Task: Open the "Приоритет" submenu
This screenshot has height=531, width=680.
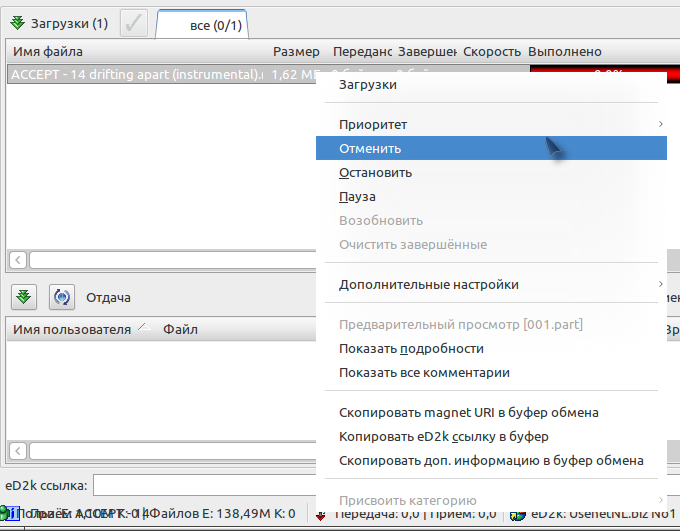Action: point(491,125)
